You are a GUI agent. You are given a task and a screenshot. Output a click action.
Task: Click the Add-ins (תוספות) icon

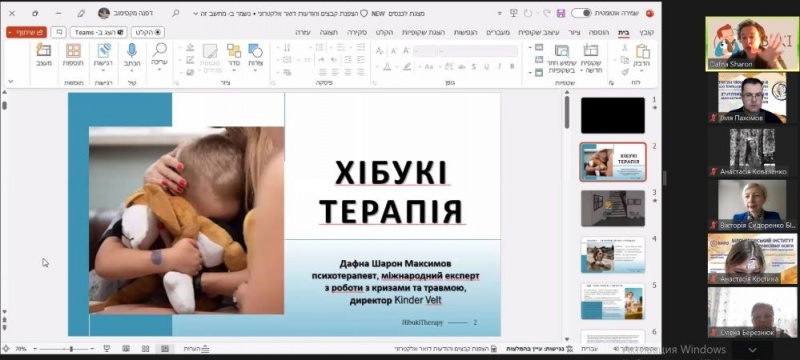pos(73,50)
